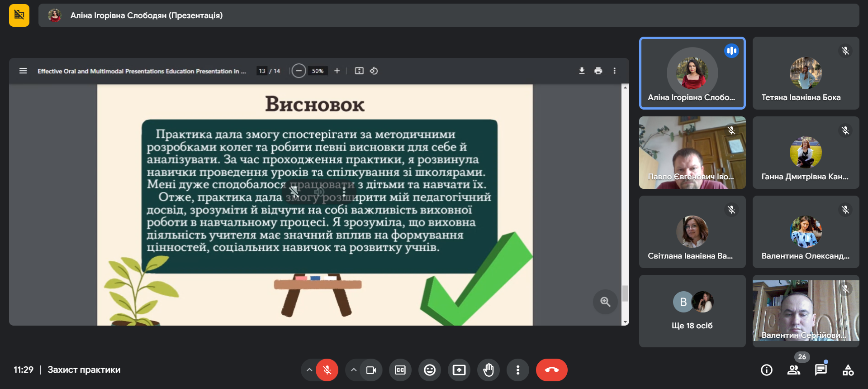Open meeting more options menu
This screenshot has width=868, height=389.
pyautogui.click(x=518, y=370)
